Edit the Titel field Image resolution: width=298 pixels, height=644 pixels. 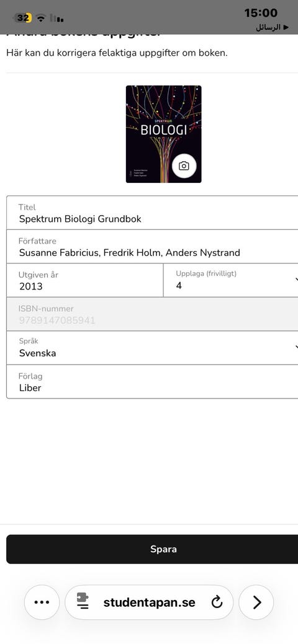pyautogui.click(x=152, y=213)
